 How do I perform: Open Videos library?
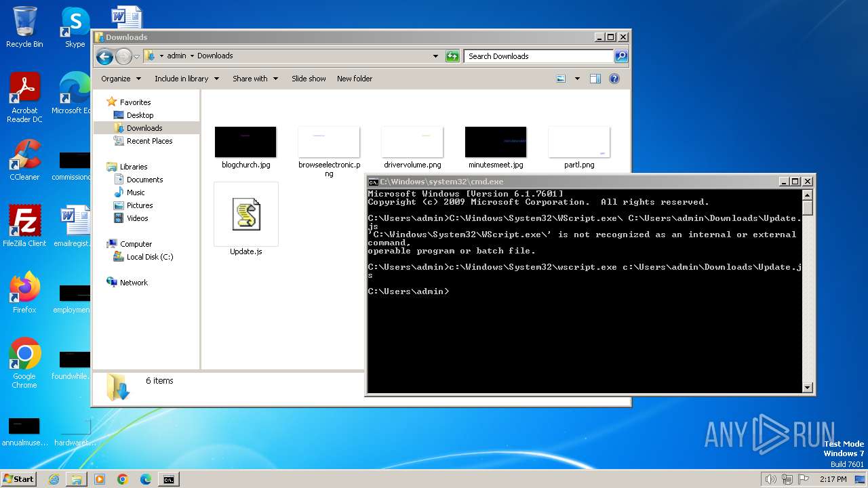coord(137,218)
